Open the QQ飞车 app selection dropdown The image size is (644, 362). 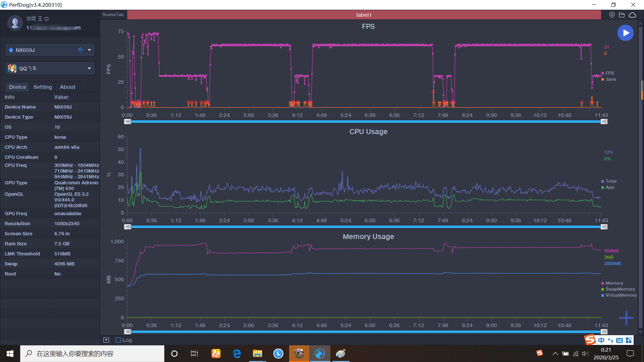[x=89, y=68]
